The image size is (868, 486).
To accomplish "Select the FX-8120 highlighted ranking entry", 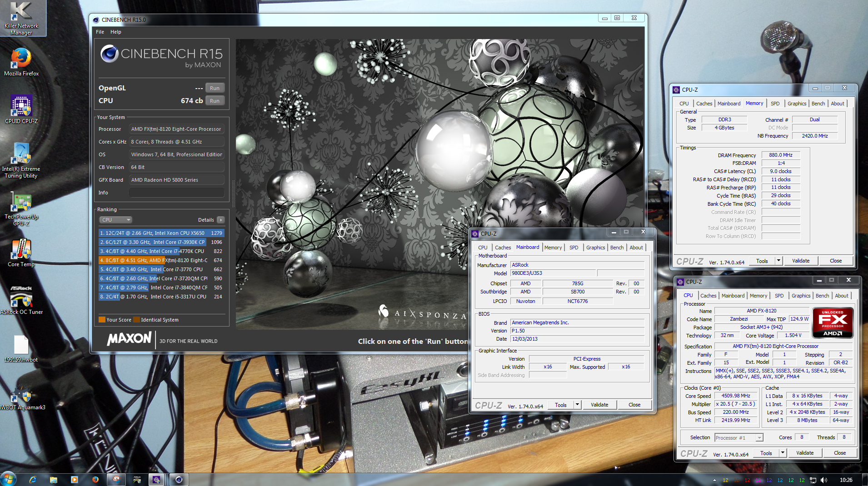I will pyautogui.click(x=161, y=260).
